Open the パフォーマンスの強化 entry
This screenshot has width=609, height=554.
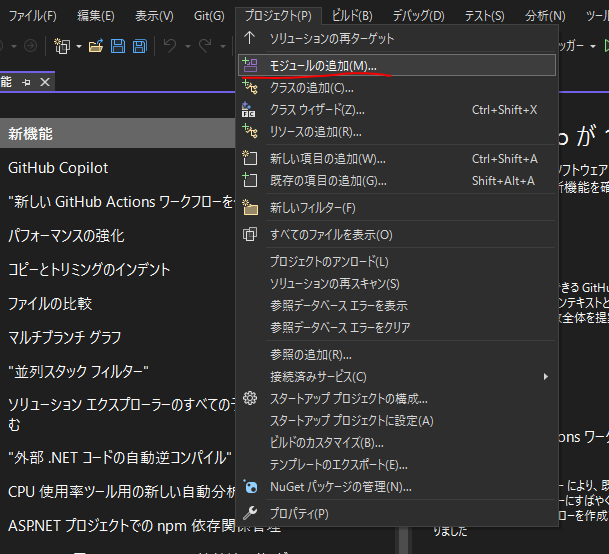[66, 236]
